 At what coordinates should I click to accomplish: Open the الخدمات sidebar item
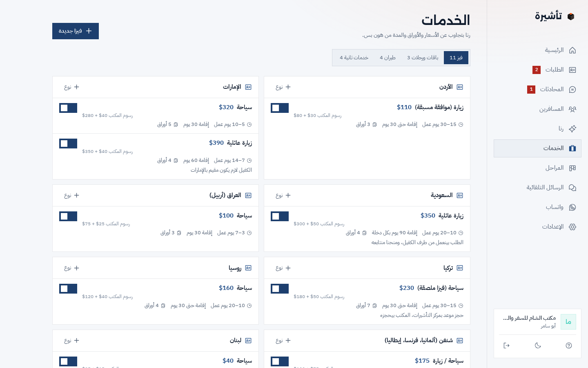(x=537, y=148)
